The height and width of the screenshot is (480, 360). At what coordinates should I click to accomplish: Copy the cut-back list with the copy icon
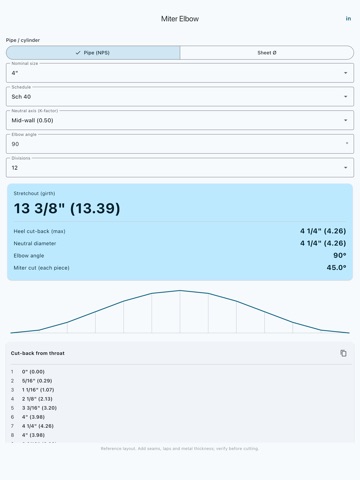[343, 353]
